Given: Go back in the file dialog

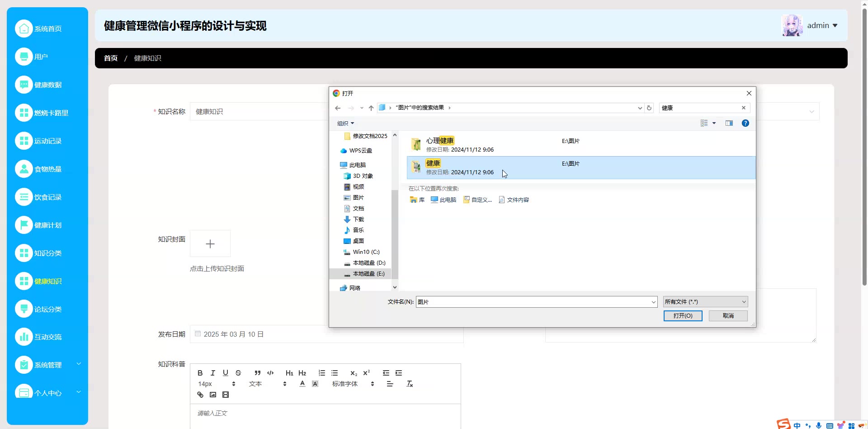Looking at the screenshot, I should (x=338, y=108).
